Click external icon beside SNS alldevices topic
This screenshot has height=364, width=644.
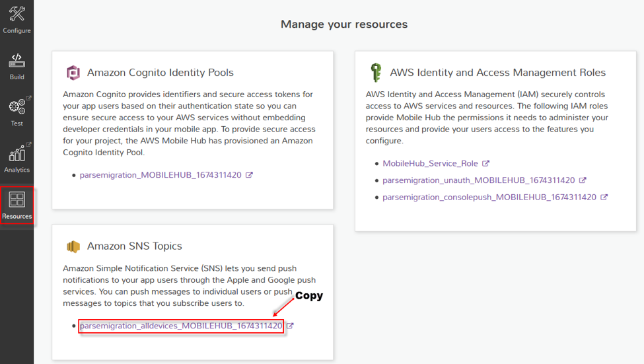(290, 326)
